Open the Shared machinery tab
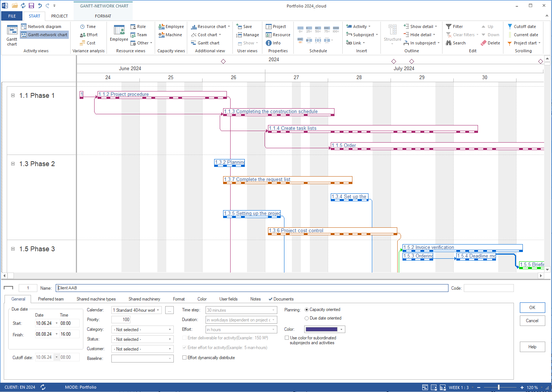Viewport: 552px width, 392px height. (144, 299)
